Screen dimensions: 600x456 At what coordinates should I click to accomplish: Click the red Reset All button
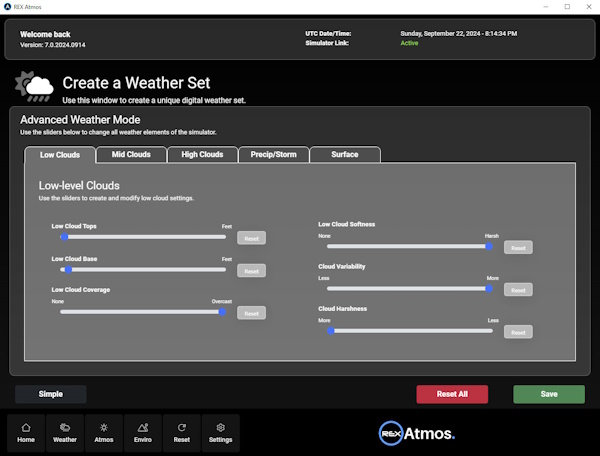[x=452, y=394]
